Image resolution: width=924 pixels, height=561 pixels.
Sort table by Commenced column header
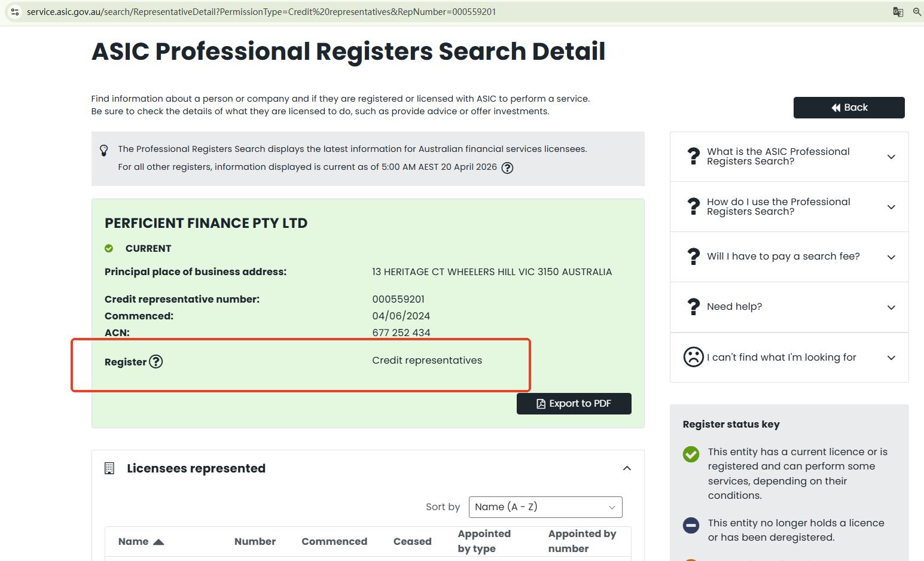[334, 541]
